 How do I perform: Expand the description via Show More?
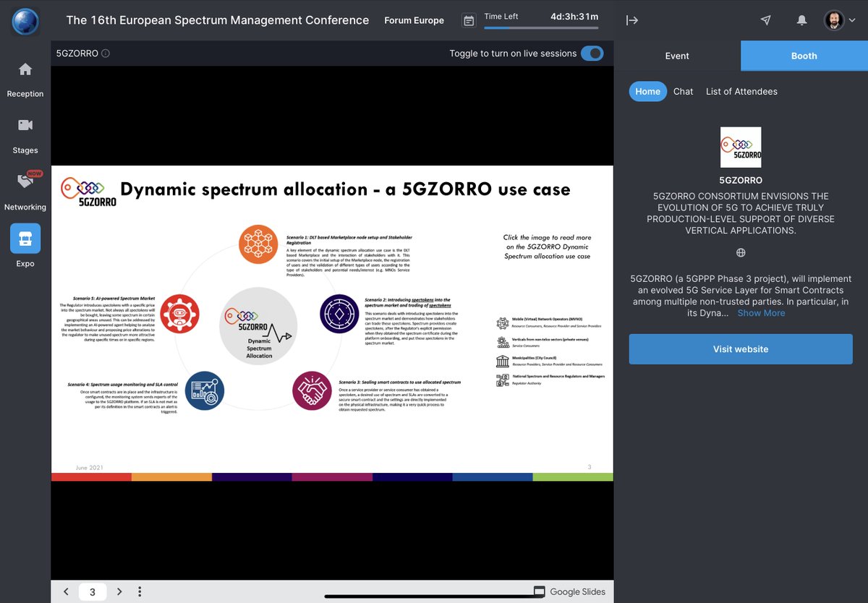pyautogui.click(x=761, y=312)
